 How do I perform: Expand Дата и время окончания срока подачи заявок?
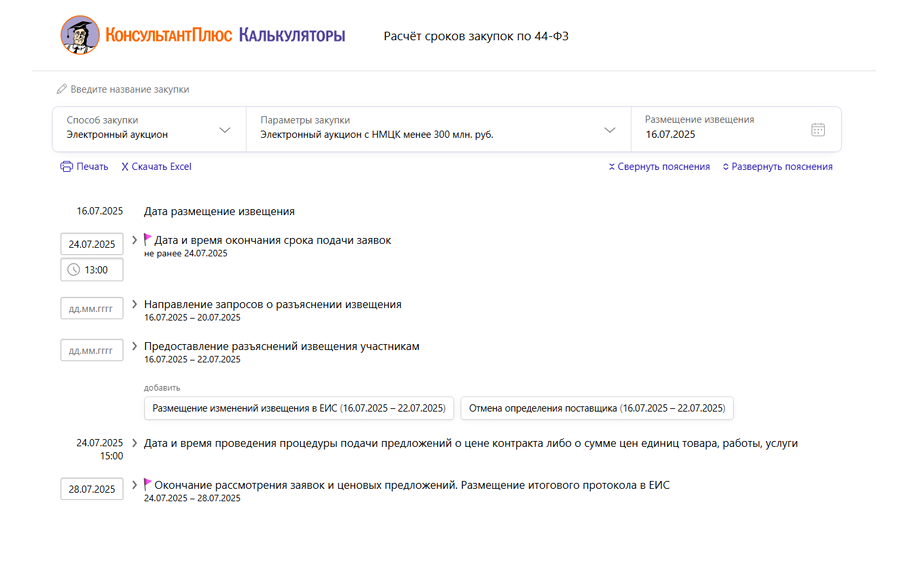point(134,239)
